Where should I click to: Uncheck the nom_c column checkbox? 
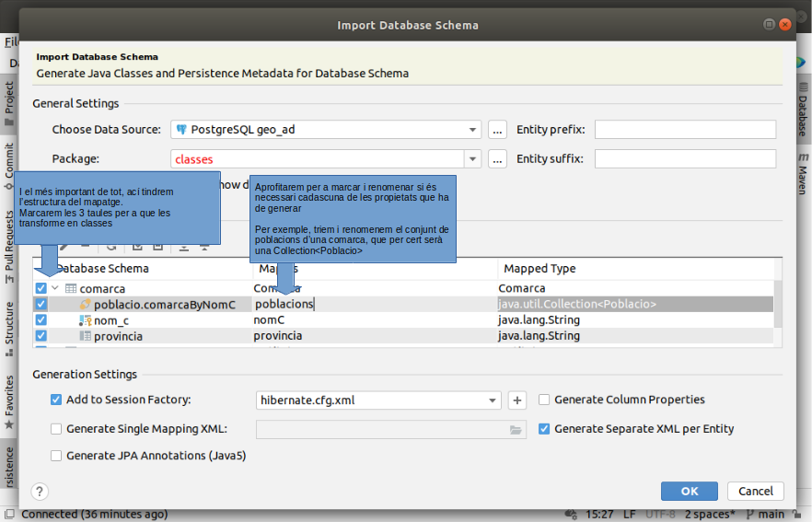[41, 320]
